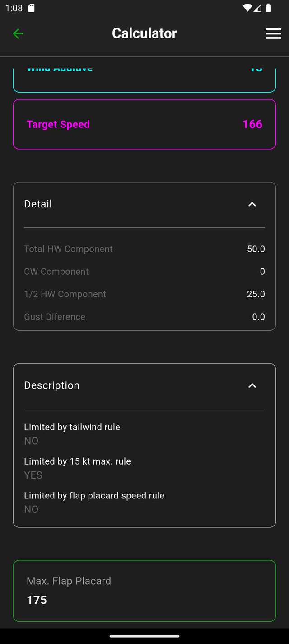Tap the 1/2 HW Component row
Viewport: 289px width, 644px height.
tap(144, 294)
